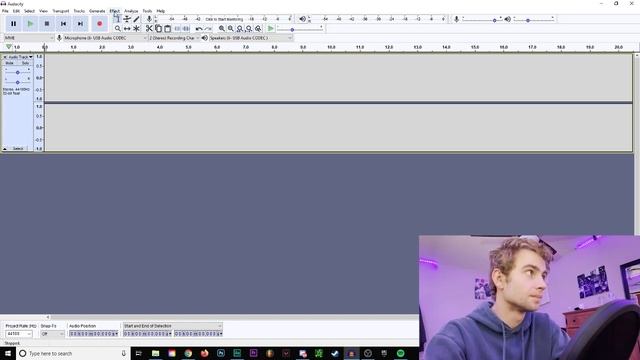Stop playback with the Stop button
This screenshot has width=640, height=360.
pos(47,24)
